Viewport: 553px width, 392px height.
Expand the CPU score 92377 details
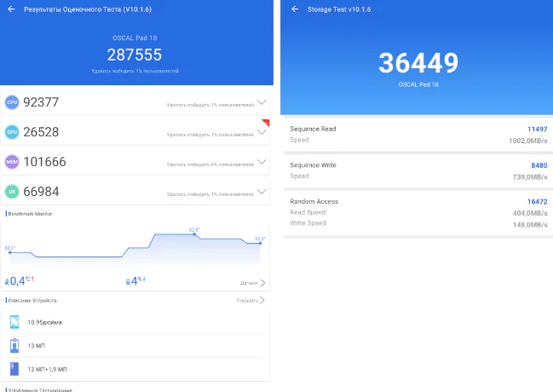pos(262,102)
